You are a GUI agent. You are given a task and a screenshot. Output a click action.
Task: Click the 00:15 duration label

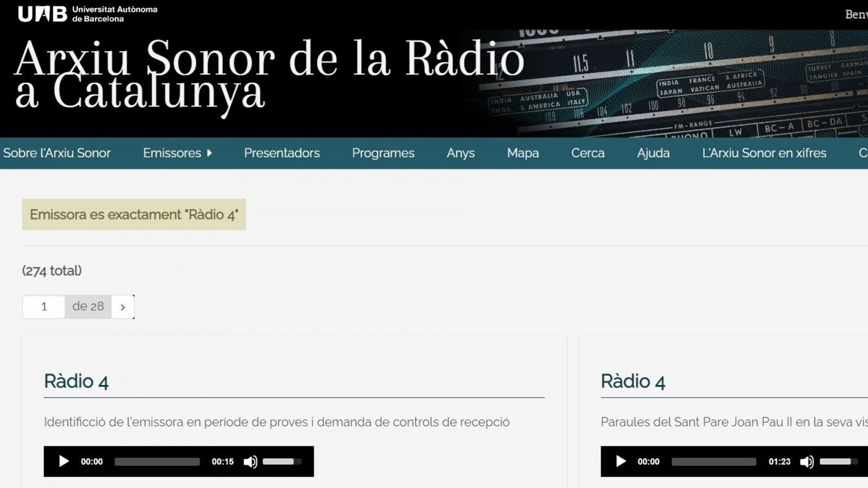[222, 462]
